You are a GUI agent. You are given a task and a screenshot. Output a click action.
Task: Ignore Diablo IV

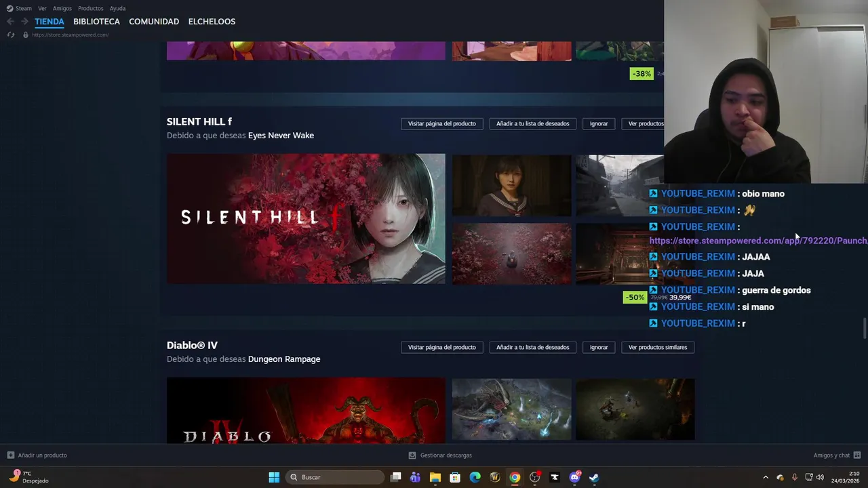[599, 347]
